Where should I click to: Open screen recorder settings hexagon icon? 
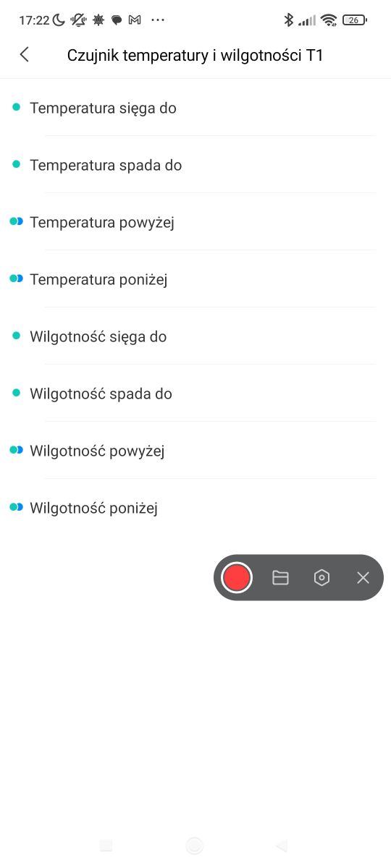coord(321,577)
